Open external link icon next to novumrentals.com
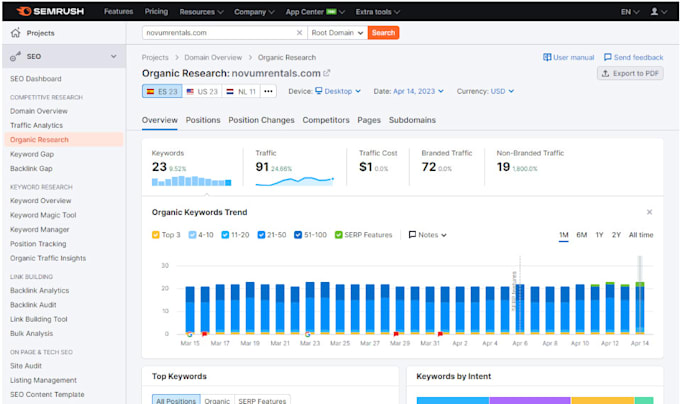 pos(327,73)
